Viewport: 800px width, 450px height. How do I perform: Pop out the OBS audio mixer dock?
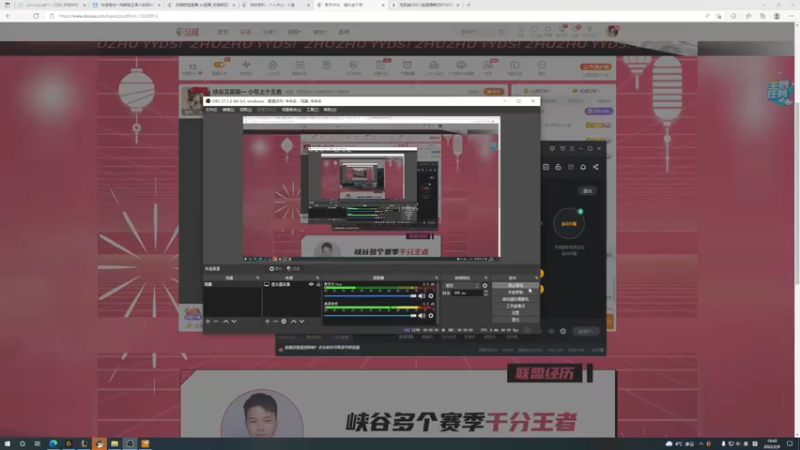pos(436,278)
